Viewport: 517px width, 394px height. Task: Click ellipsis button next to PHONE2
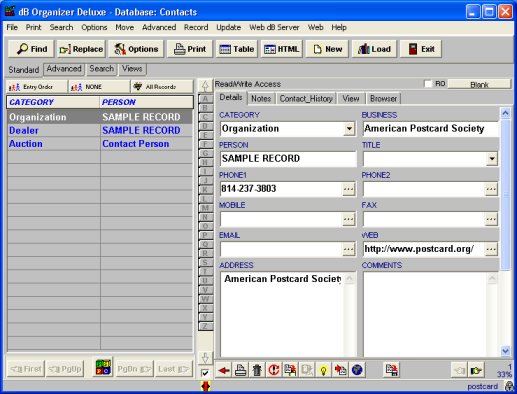491,189
